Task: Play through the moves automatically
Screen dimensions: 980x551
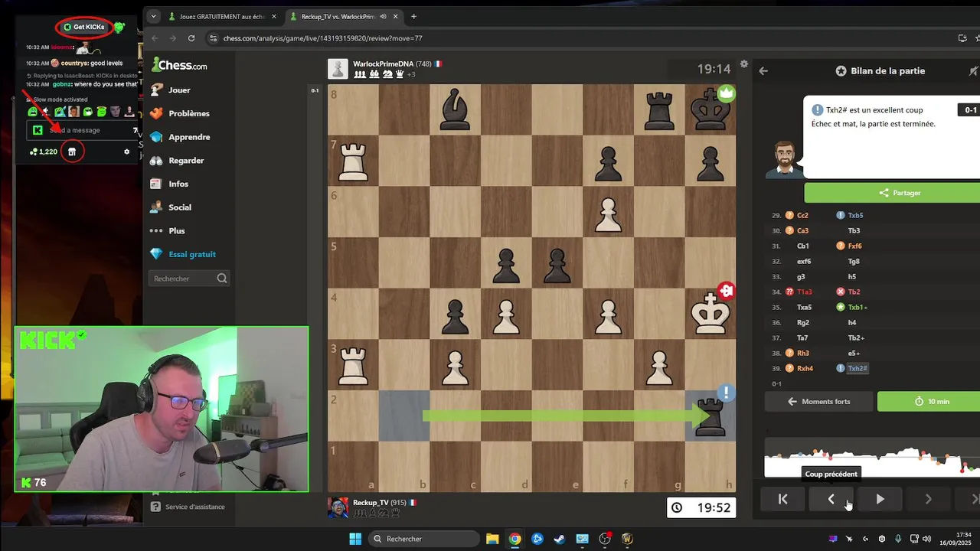Action: 880,499
